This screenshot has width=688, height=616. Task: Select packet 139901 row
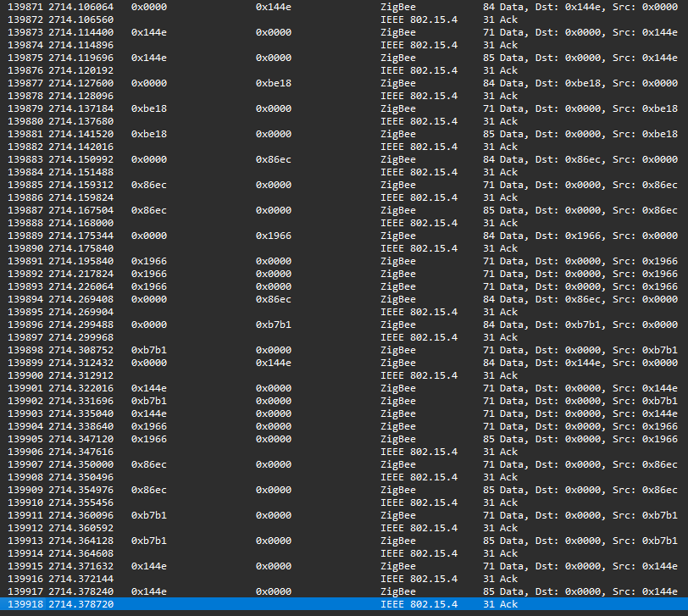(x=344, y=389)
